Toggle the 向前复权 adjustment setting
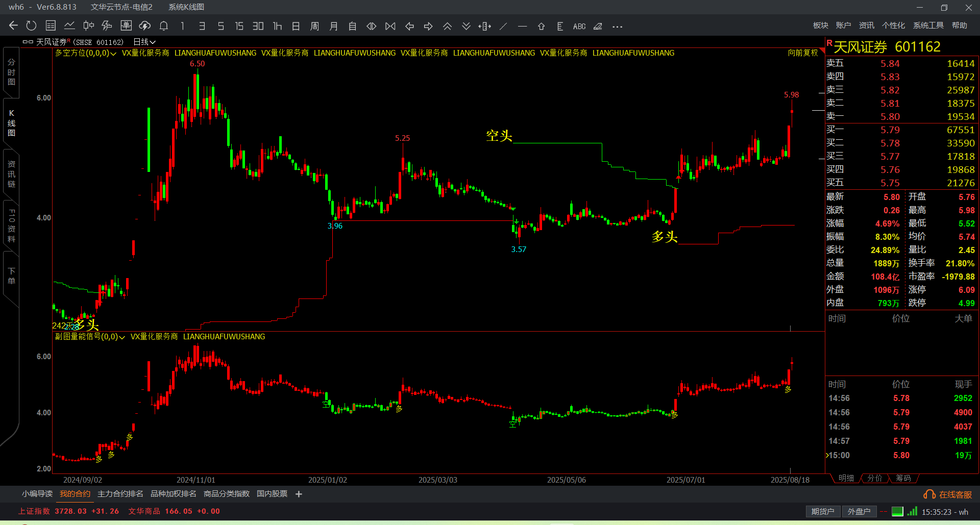 (x=803, y=53)
